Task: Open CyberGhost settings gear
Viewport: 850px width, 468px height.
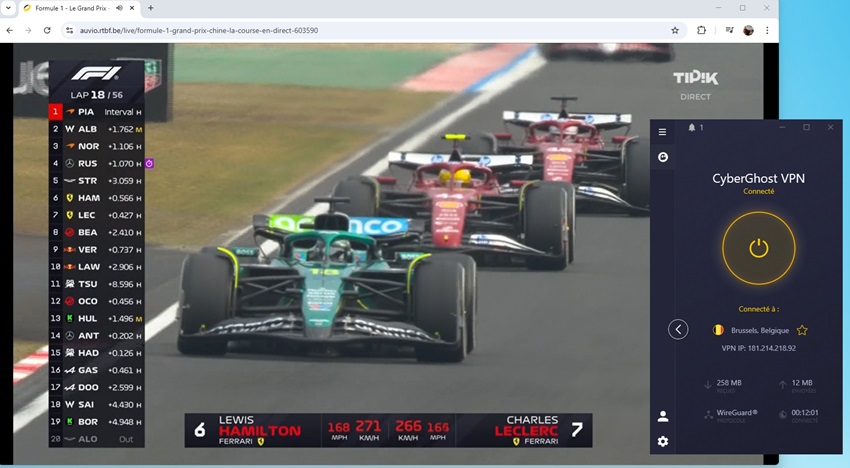Action: [662, 441]
